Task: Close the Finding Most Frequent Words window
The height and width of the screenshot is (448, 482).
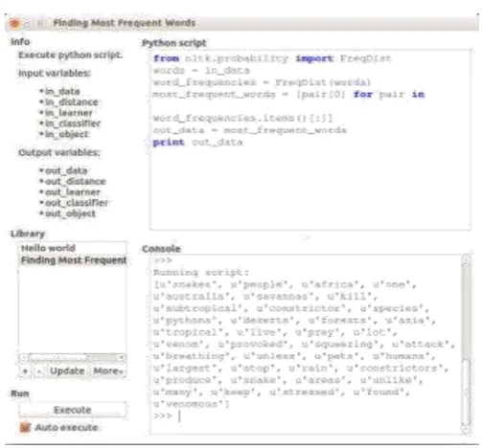Action: click(14, 23)
